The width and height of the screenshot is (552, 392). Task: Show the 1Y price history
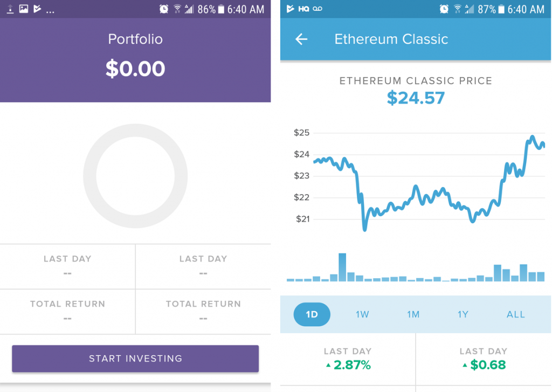click(x=463, y=314)
